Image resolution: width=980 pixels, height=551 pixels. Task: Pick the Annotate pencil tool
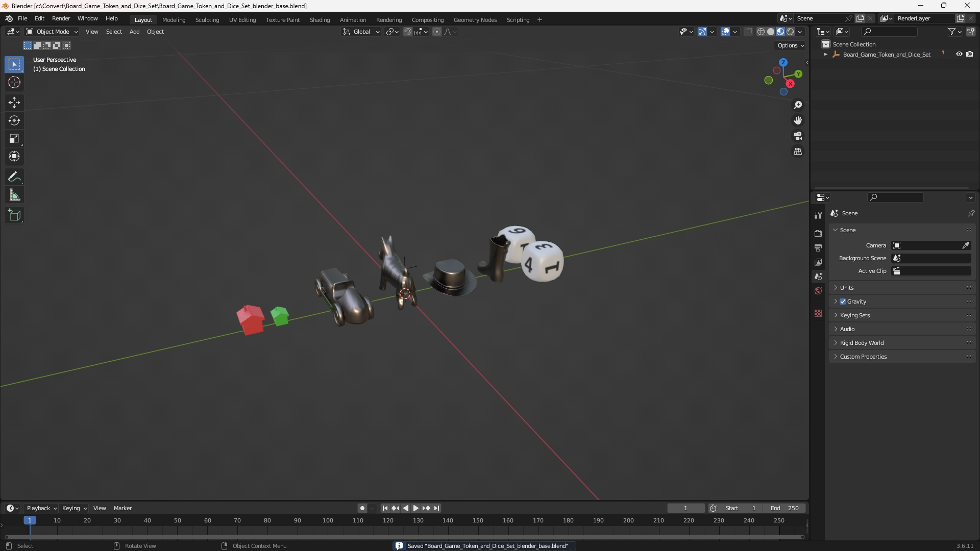click(14, 177)
